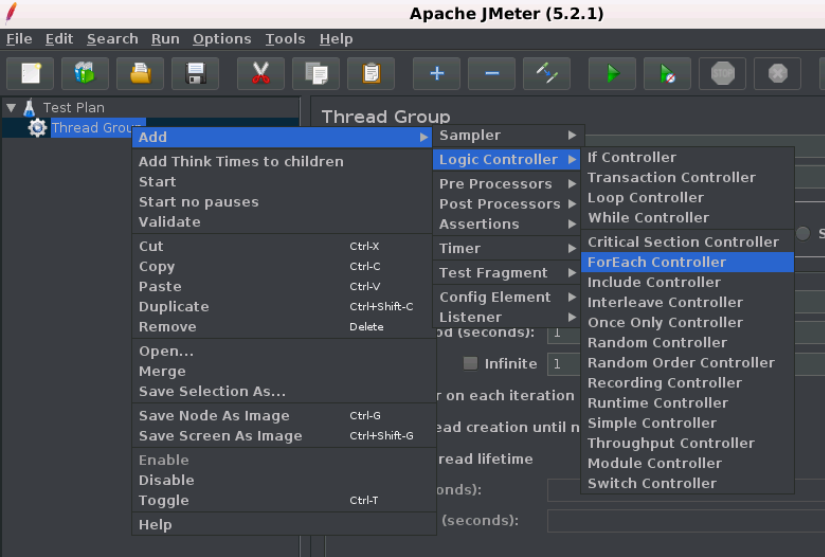Select While Controller
Image resolution: width=825 pixels, height=557 pixels.
687,218
